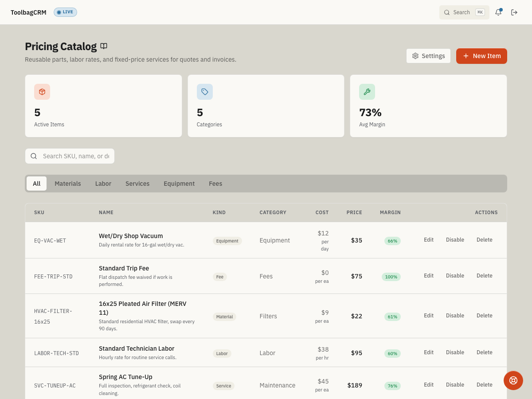Edit the Wet/Dry Shop Vacuum item
This screenshot has width=532, height=399.
pyautogui.click(x=429, y=240)
